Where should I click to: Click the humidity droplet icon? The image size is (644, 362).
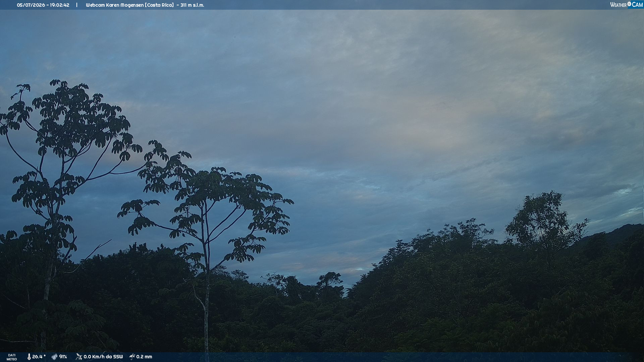click(x=54, y=357)
